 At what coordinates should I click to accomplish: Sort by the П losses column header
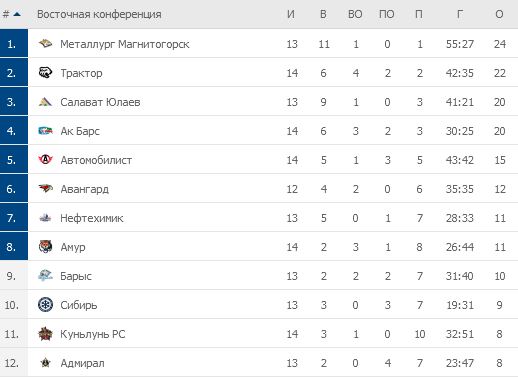point(419,14)
